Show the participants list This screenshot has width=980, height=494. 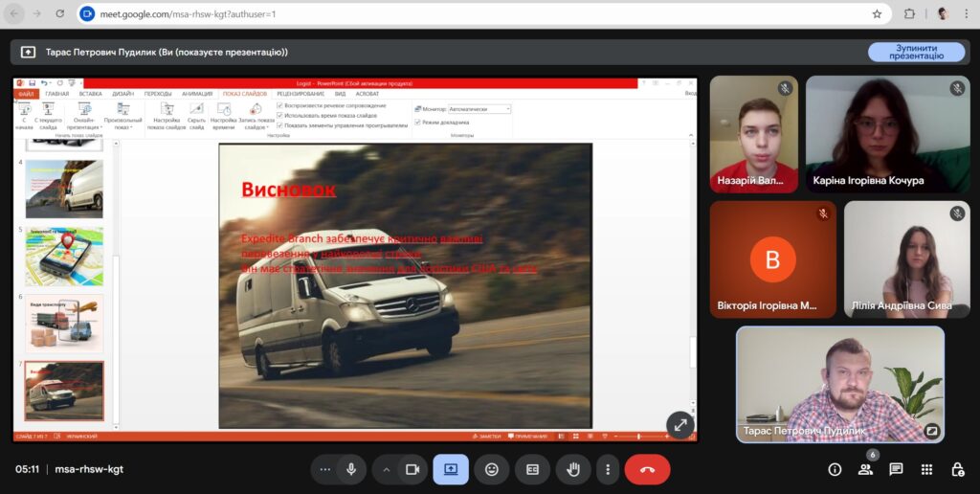click(865, 469)
